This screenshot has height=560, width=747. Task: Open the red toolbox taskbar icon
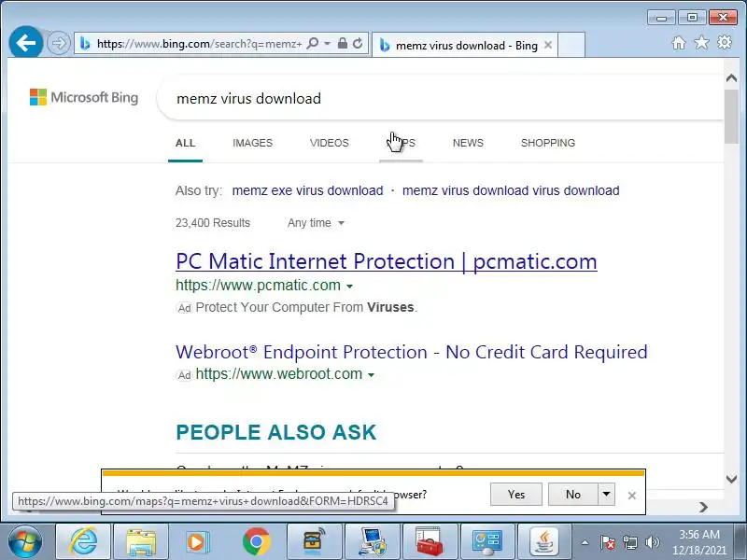tap(430, 541)
